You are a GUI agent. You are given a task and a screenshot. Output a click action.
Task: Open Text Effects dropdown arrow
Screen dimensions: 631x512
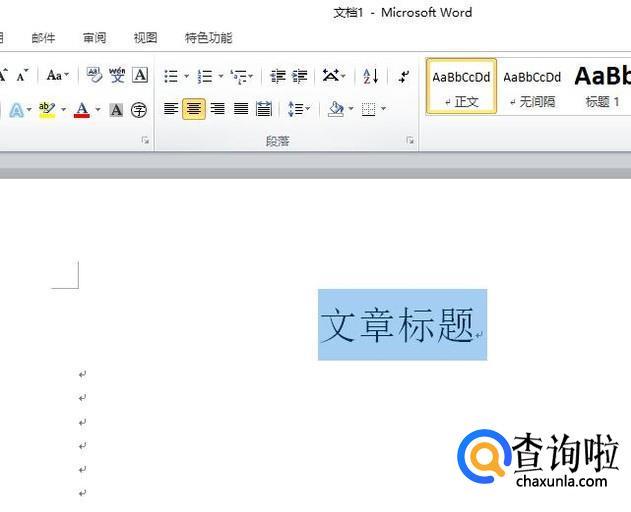pos(29,109)
